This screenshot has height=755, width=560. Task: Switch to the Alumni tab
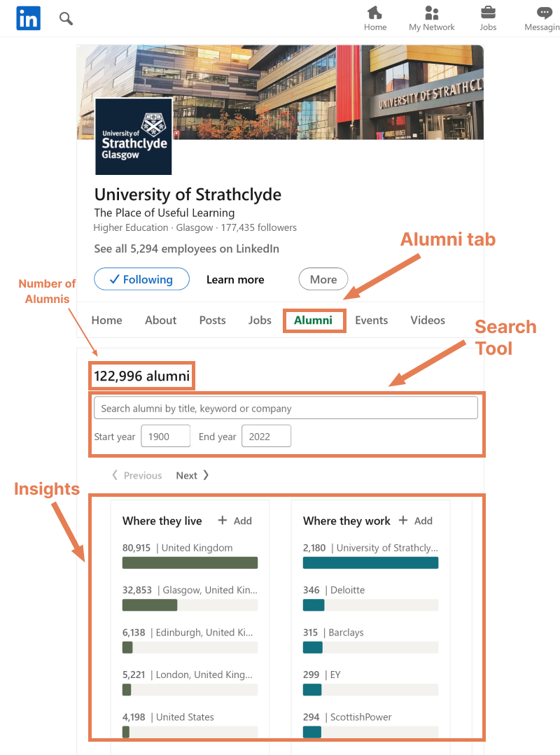click(x=314, y=320)
